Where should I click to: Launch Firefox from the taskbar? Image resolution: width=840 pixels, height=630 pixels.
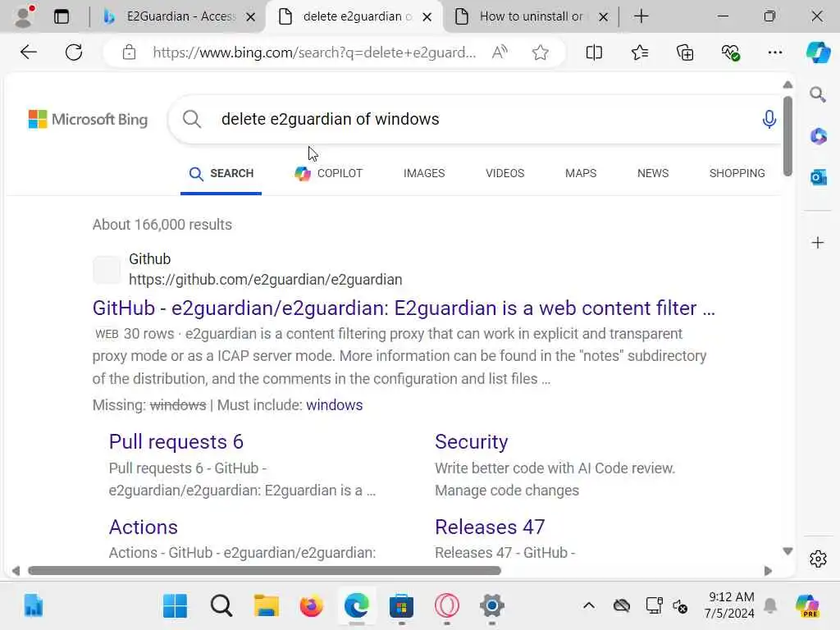(311, 606)
